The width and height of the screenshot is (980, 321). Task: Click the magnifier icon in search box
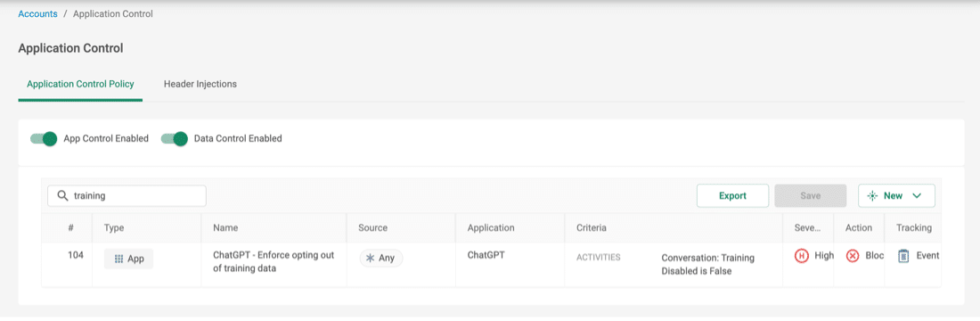point(62,196)
